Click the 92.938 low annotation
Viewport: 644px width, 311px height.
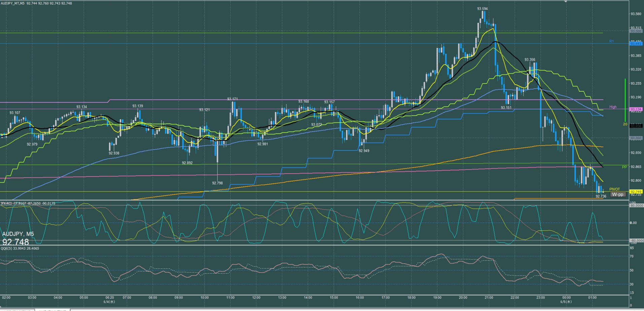[114, 153]
